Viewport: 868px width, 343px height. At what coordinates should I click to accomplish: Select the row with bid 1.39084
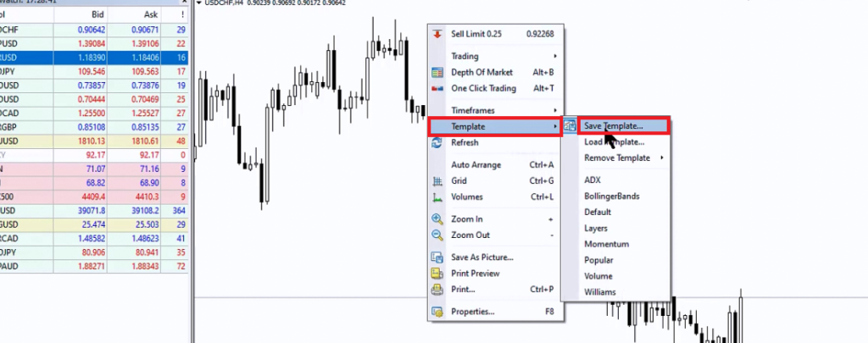tap(94, 44)
